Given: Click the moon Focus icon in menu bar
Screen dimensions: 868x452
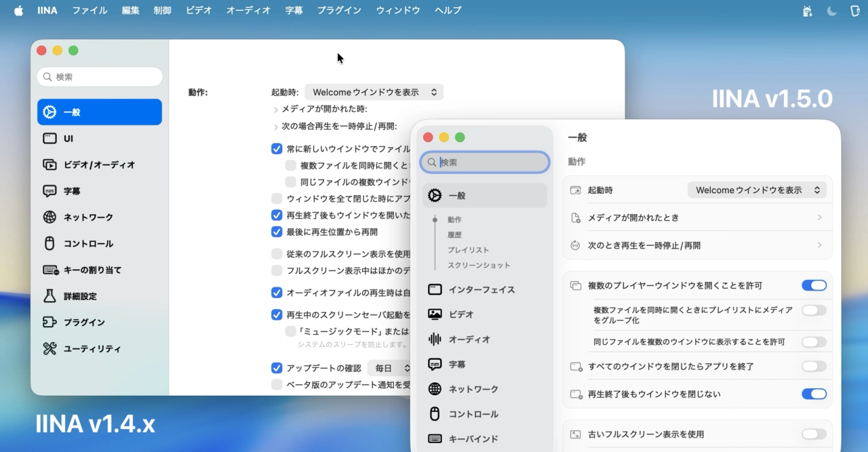Looking at the screenshot, I should coord(832,10).
